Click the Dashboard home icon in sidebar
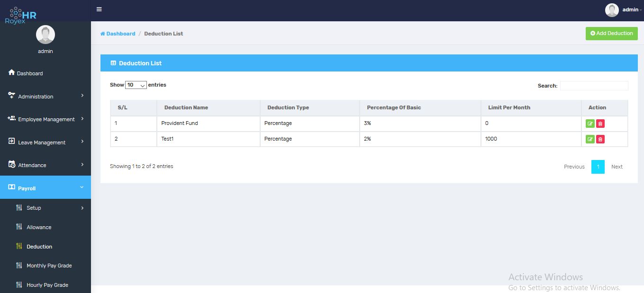 (12, 72)
